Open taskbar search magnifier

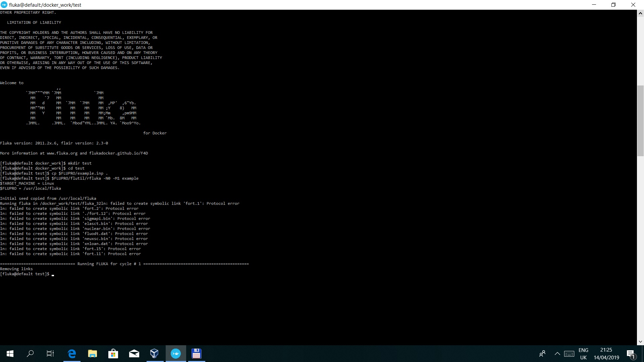[x=30, y=354]
